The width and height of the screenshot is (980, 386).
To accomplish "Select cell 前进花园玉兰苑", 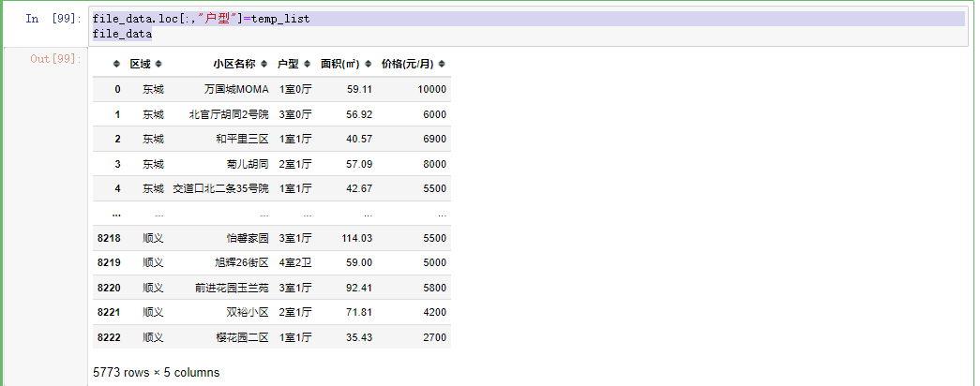I will click(232, 288).
